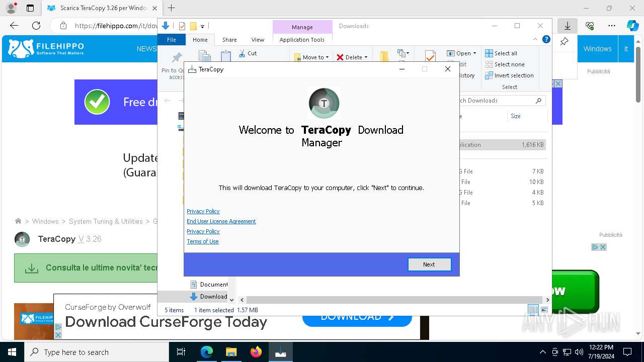Screen dimensions: 644x362
Task: Expand the Delete dropdown arrow
Action: click(x=366, y=57)
